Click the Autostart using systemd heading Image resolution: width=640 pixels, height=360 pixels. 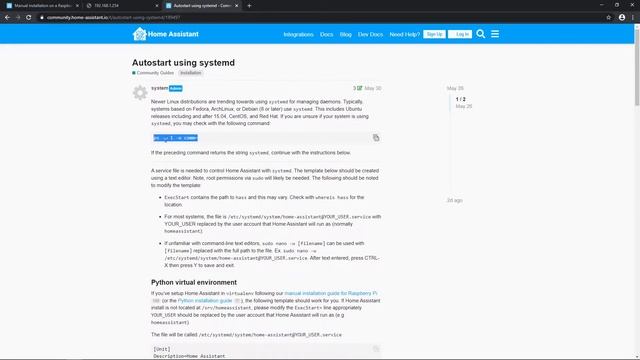183,62
